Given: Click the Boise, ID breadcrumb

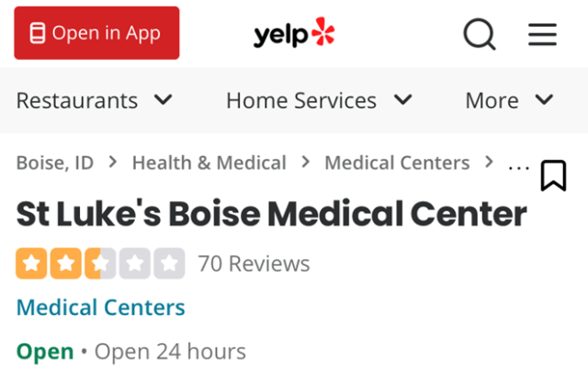Looking at the screenshot, I should 55,163.
